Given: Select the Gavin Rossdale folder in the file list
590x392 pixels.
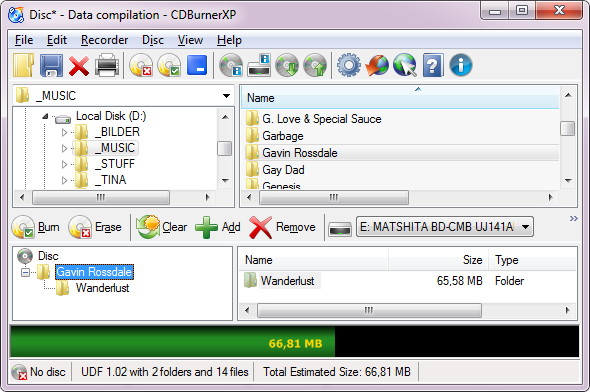Looking at the screenshot, I should point(401,153).
